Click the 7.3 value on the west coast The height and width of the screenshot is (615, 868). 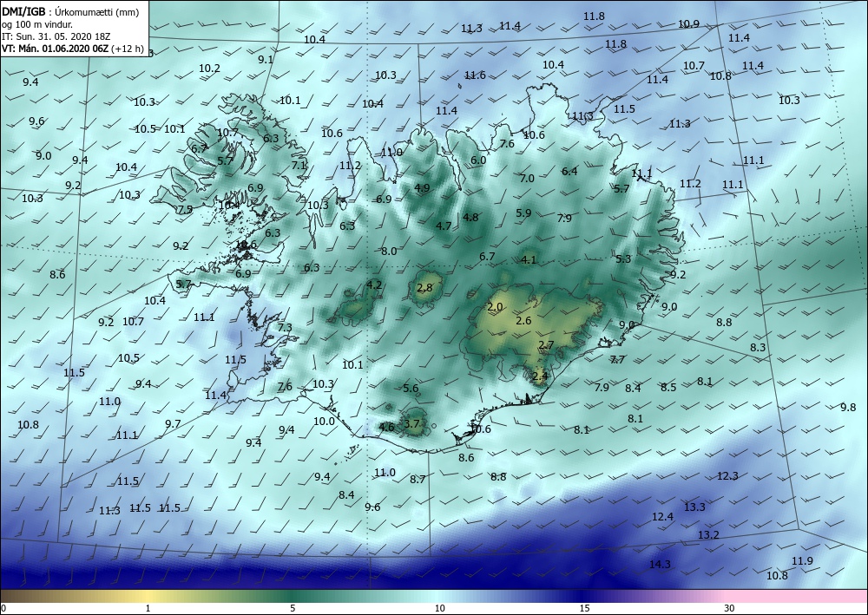[x=285, y=327]
